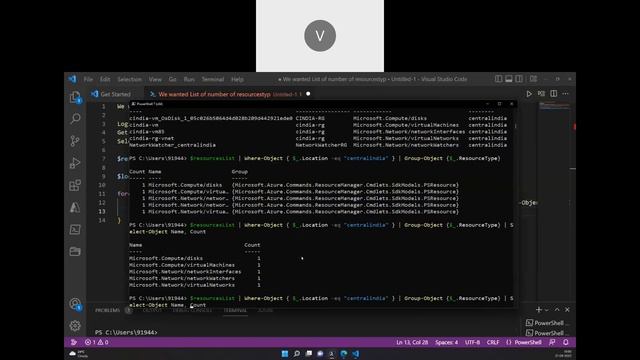Open the weather widget on the taskbar

point(78,354)
